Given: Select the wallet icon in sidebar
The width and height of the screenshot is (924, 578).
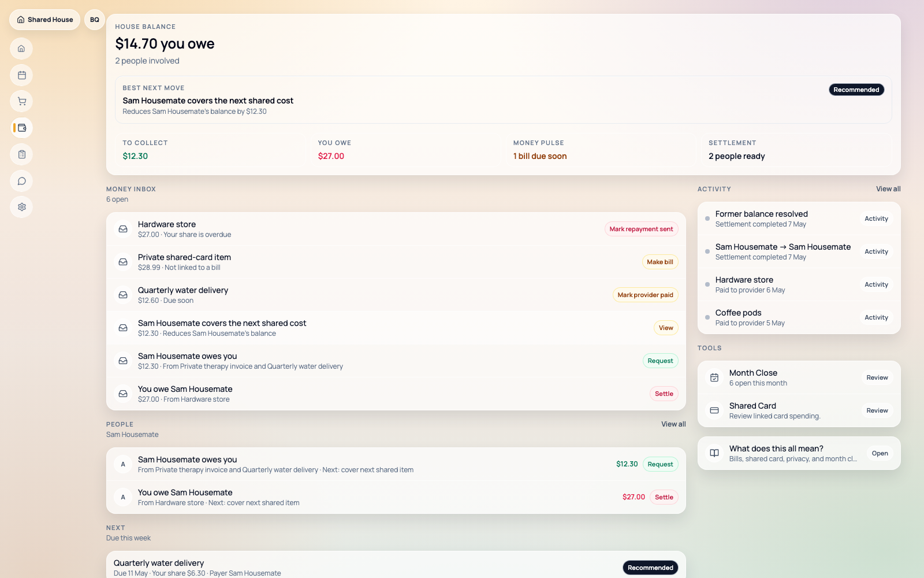Looking at the screenshot, I should click(22, 128).
